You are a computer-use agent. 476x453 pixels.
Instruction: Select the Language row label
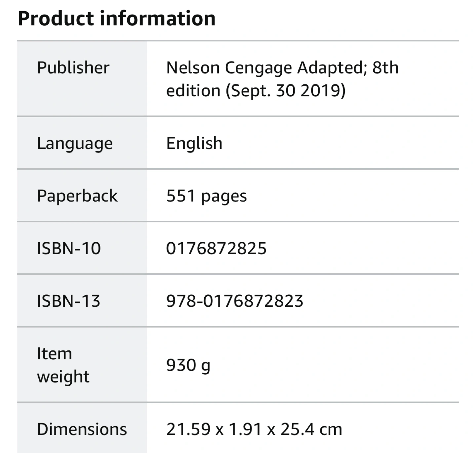(75, 144)
